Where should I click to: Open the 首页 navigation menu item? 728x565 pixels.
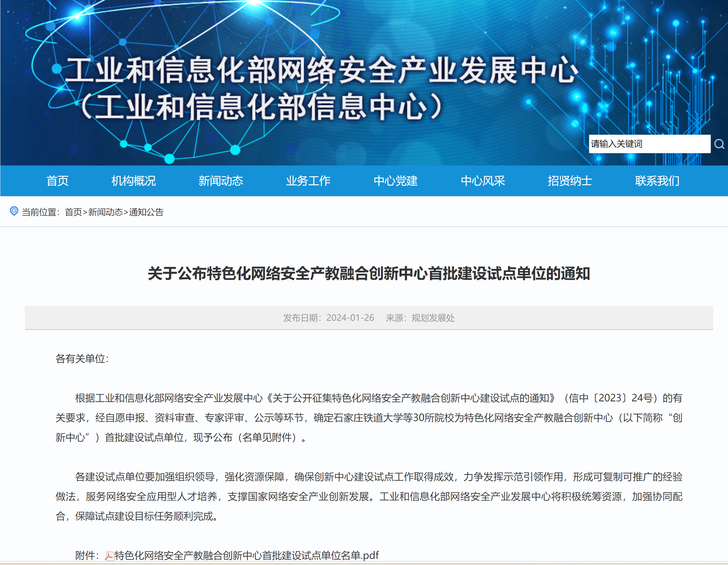(57, 181)
